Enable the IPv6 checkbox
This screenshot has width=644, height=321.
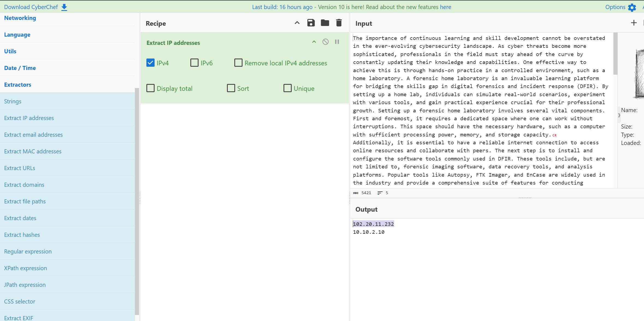[x=194, y=63]
